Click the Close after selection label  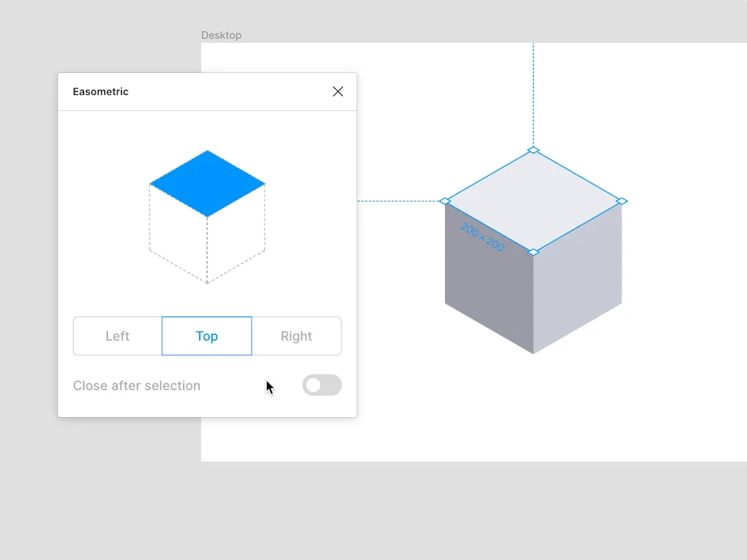click(136, 385)
